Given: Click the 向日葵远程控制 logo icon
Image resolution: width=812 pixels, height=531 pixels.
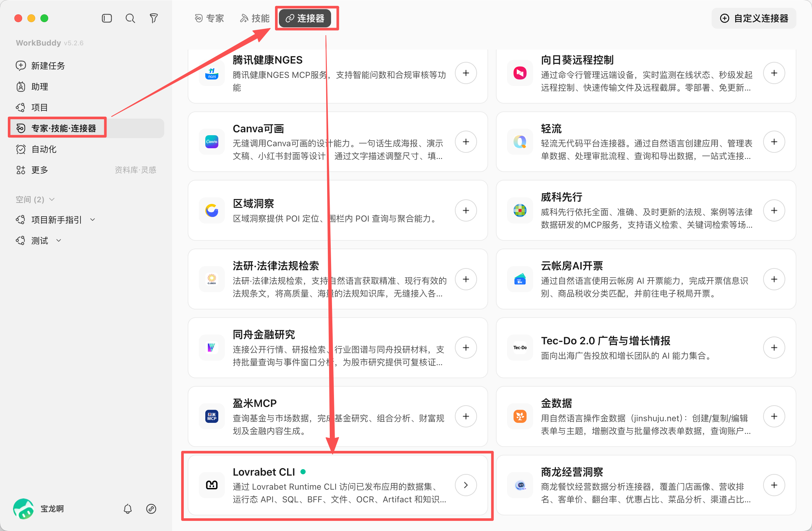Looking at the screenshot, I should [x=520, y=73].
